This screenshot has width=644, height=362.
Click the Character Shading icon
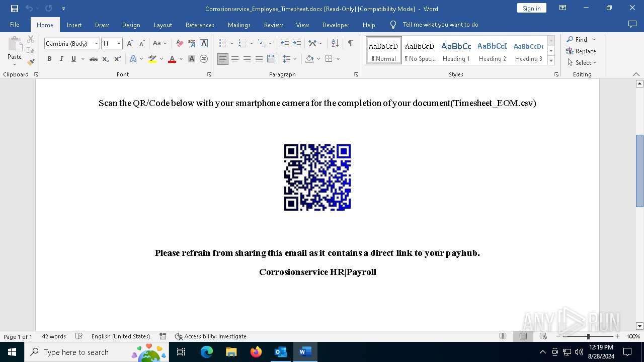(192, 59)
